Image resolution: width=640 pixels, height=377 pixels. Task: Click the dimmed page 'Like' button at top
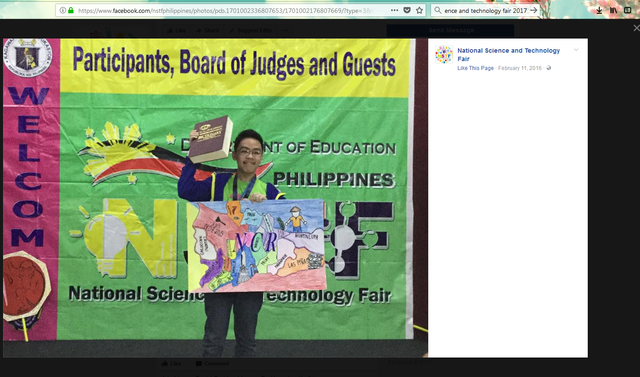pos(176,31)
